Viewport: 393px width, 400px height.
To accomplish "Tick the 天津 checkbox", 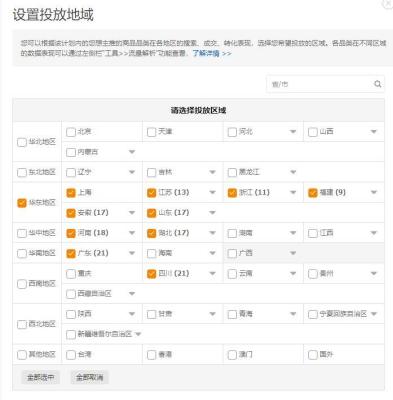I will (x=151, y=132).
